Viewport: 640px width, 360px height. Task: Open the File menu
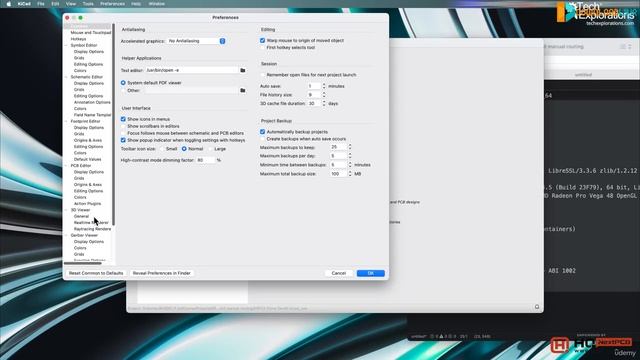pos(41,4)
